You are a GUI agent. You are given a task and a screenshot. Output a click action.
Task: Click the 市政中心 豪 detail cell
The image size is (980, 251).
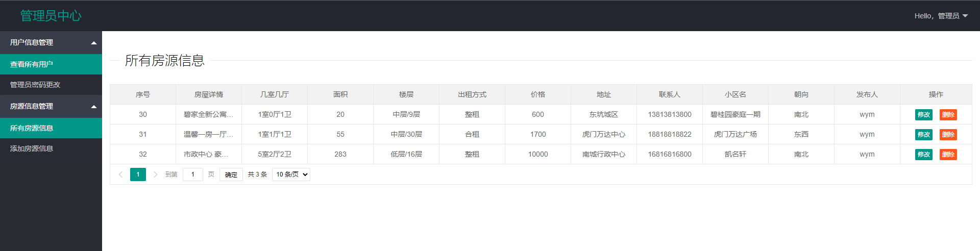tap(209, 154)
